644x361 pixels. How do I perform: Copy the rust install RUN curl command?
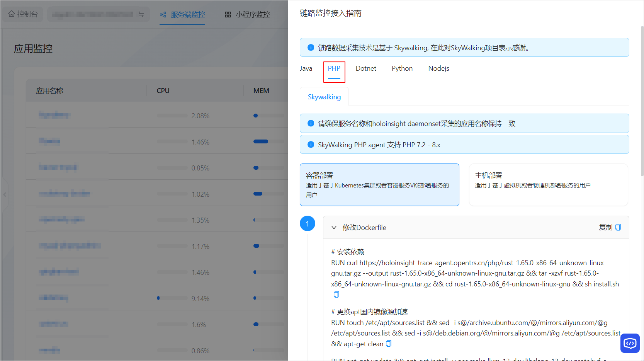336,295
